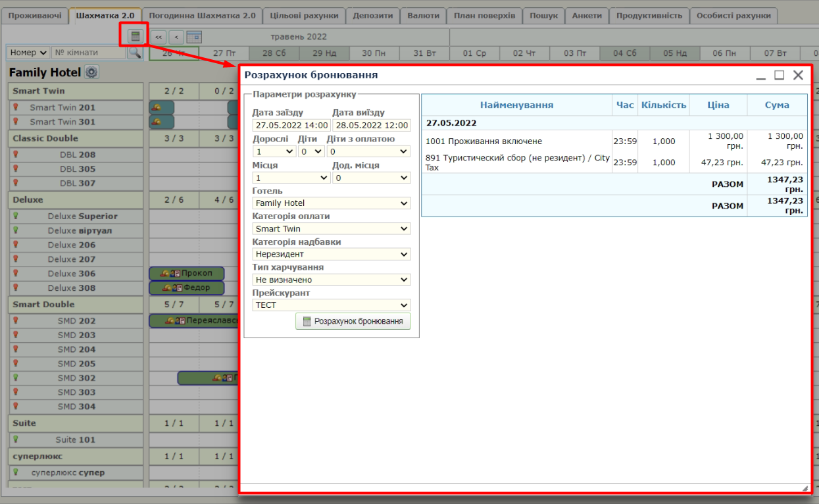Screen dimensions: 819x504
Task: Switch to the Депозити tab
Action: [x=372, y=15]
